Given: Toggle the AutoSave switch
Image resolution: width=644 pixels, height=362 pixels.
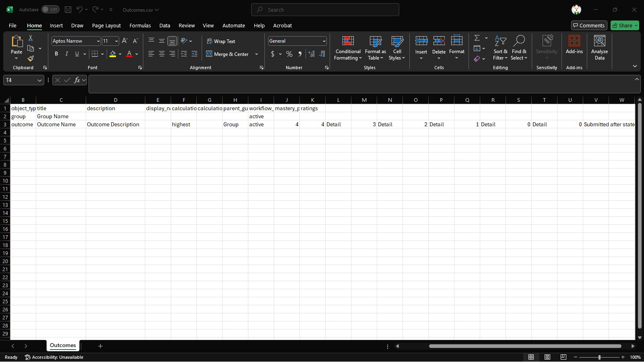Looking at the screenshot, I should 50,10.
